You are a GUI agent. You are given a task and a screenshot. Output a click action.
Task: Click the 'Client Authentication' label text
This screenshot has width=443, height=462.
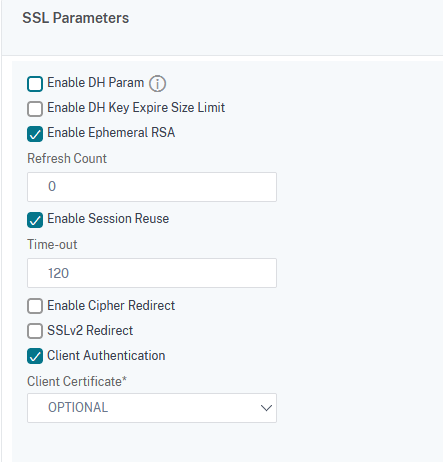click(106, 355)
